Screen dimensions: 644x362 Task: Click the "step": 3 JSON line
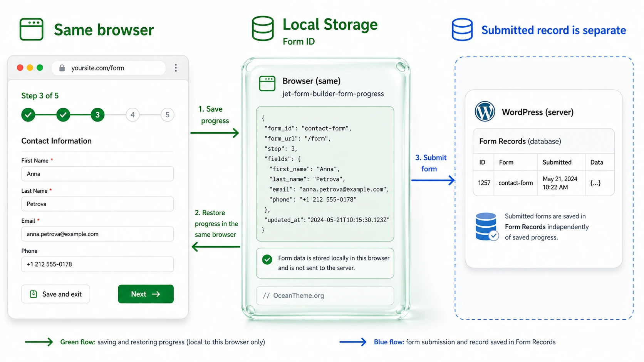(x=281, y=149)
